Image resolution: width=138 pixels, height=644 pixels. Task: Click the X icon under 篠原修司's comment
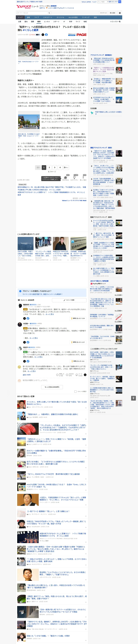point(24,318)
